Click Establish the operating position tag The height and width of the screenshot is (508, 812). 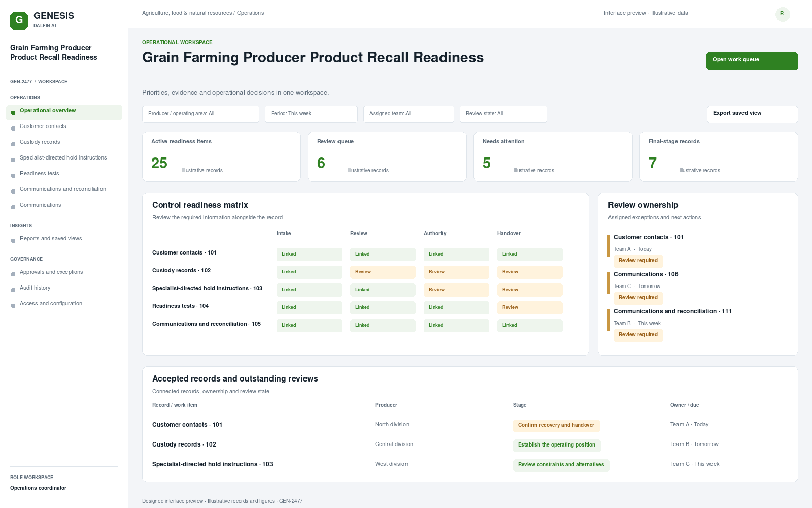[x=557, y=446]
